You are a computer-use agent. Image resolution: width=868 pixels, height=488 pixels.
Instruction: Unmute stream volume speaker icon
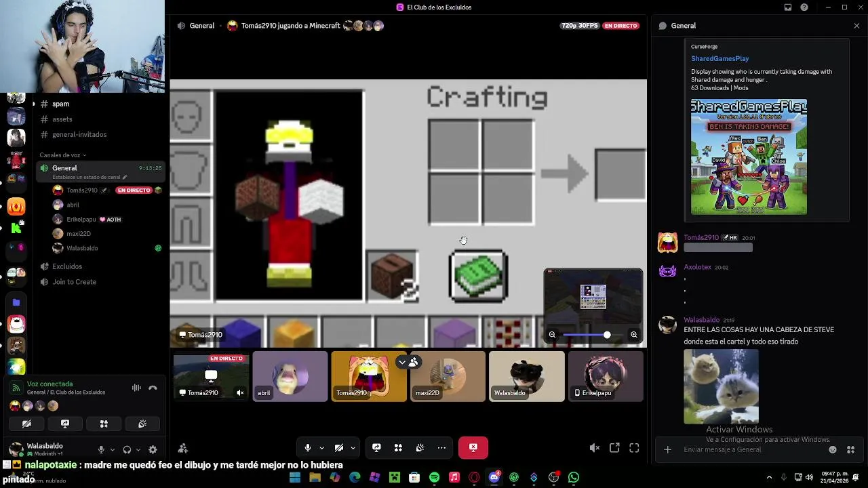(595, 448)
